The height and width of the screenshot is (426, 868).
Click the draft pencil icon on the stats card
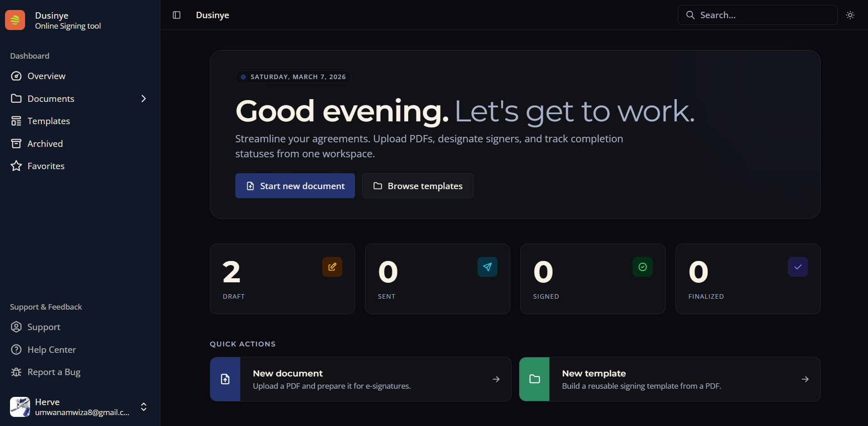[x=332, y=267]
